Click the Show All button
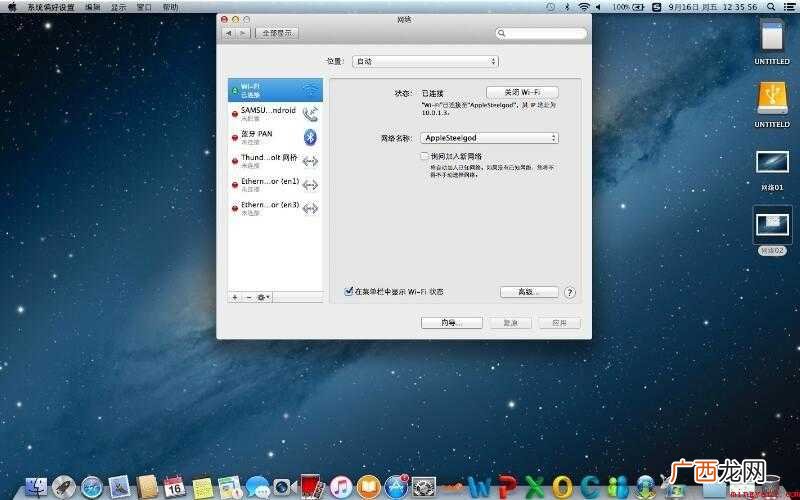 [277, 33]
